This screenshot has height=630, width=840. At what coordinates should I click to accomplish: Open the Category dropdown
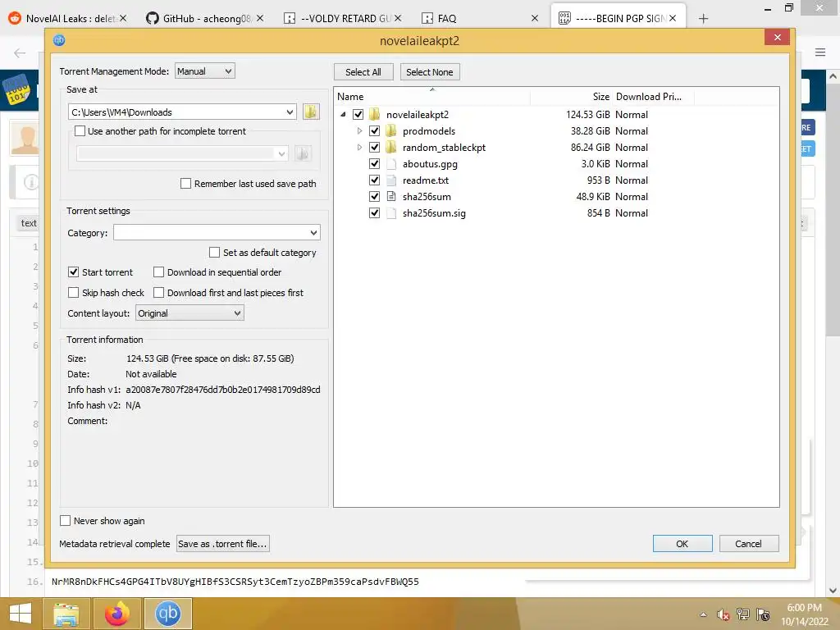[x=217, y=232]
